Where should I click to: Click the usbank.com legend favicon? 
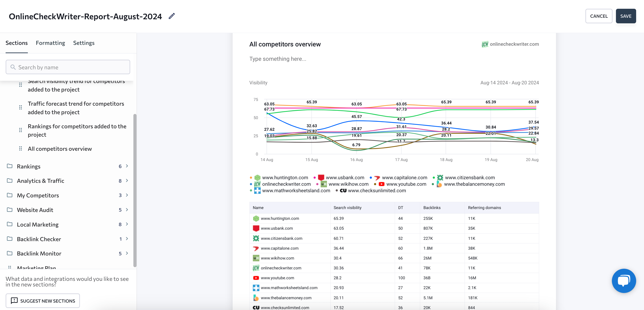pyautogui.click(x=321, y=178)
